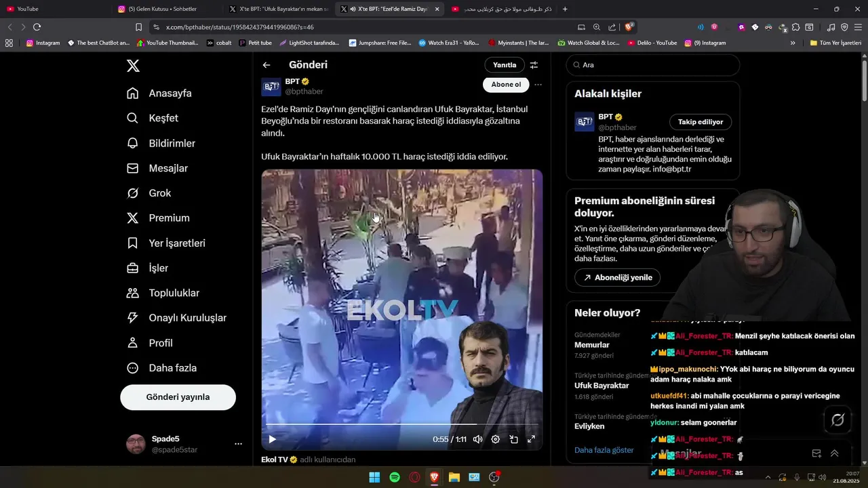Viewport: 868px width, 488px height.
Task: Go to Keşfet explore page
Action: point(153,118)
